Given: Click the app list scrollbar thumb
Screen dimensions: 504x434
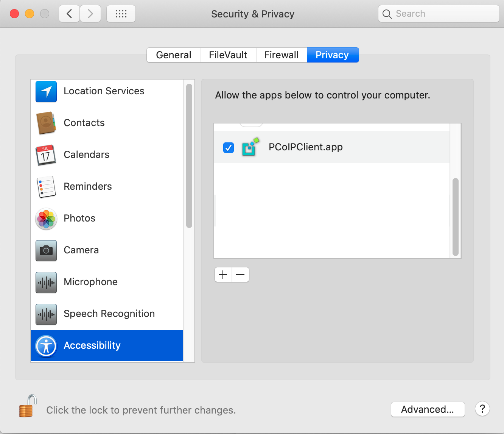Looking at the screenshot, I should (456, 217).
